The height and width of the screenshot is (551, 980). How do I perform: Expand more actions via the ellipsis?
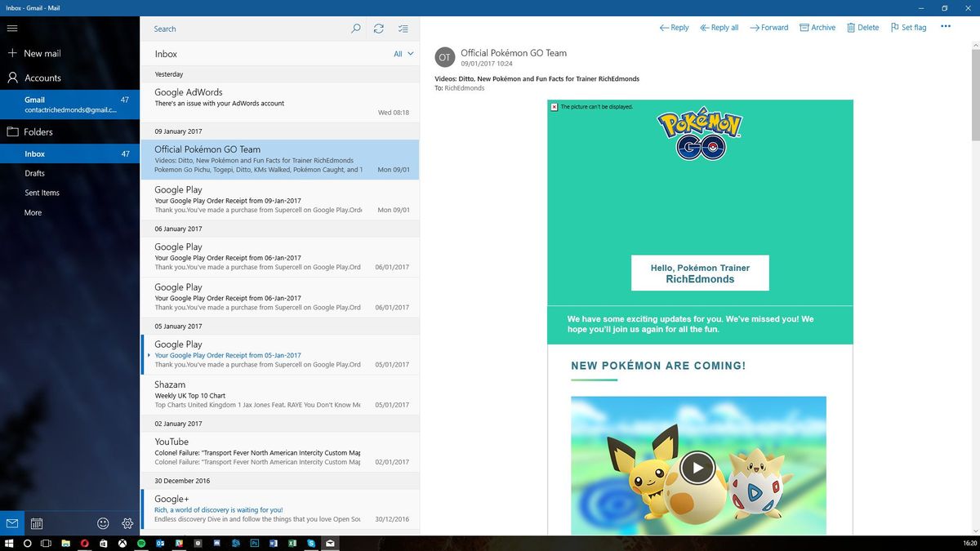tap(945, 25)
